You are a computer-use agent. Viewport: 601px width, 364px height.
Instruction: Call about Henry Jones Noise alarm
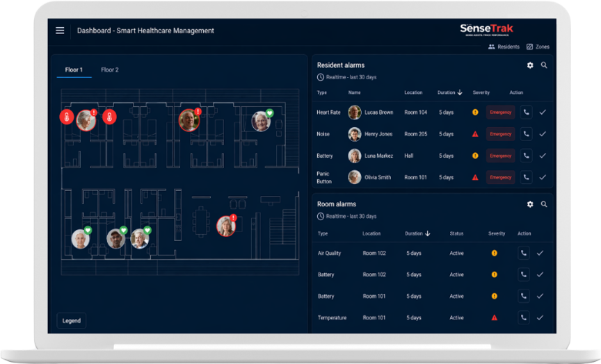(527, 134)
